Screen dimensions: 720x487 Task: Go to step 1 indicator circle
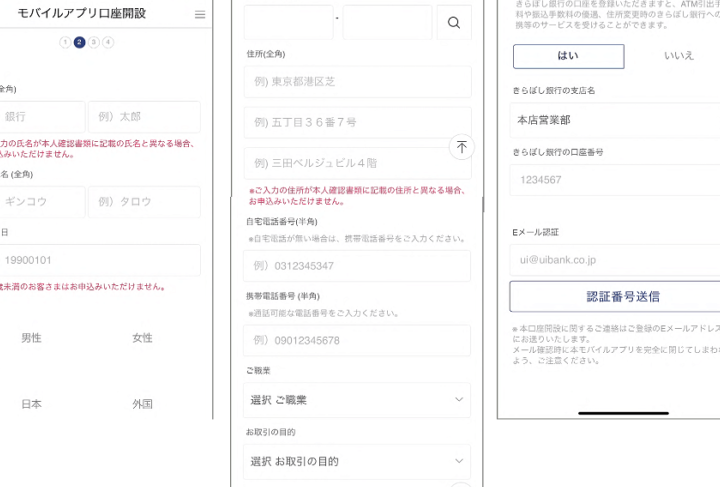[65, 42]
